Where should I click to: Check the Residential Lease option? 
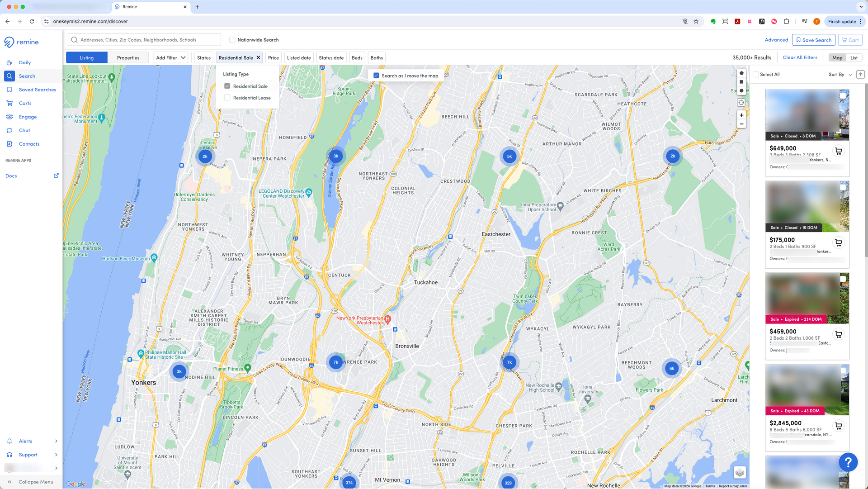[x=227, y=98]
